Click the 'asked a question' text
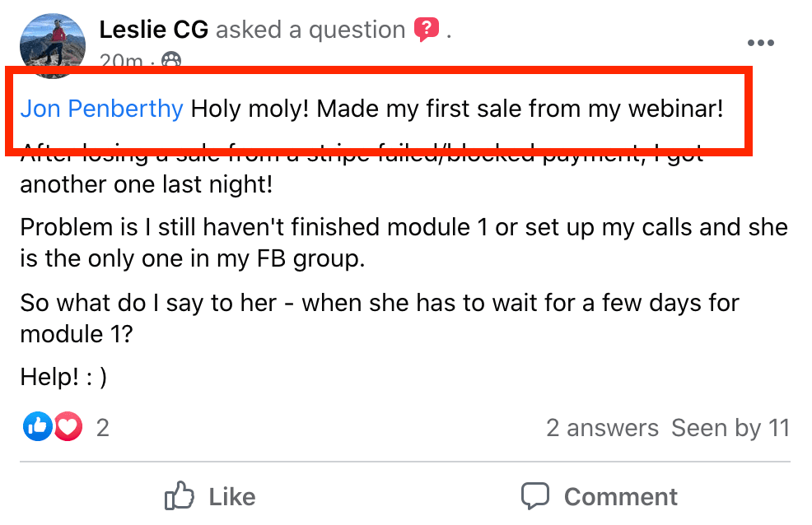Screen dimensions: 812x525 [x=310, y=30]
